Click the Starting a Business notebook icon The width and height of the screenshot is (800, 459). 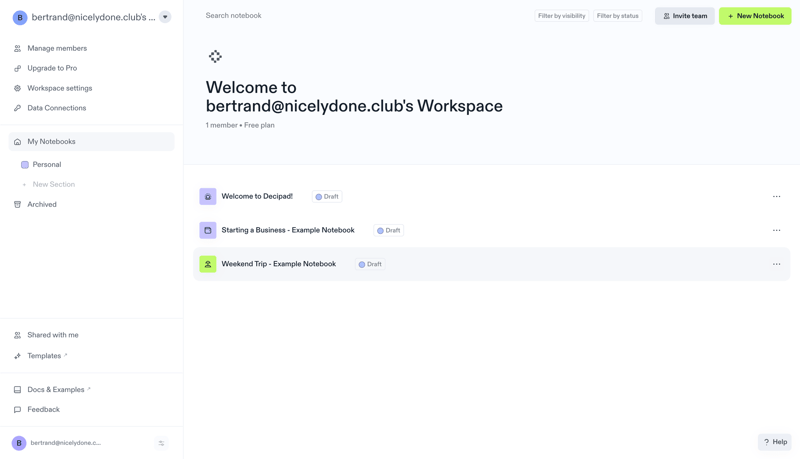(208, 230)
